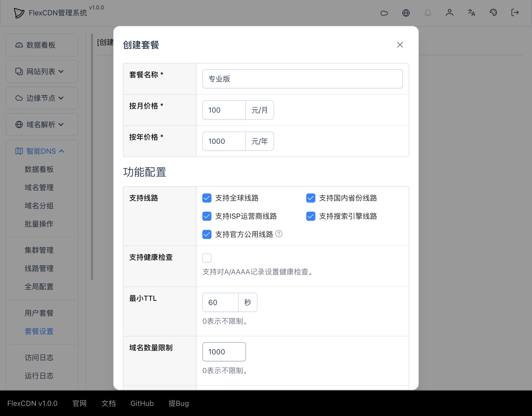
Task: Click 提Bug in the footer
Action: pyautogui.click(x=179, y=403)
